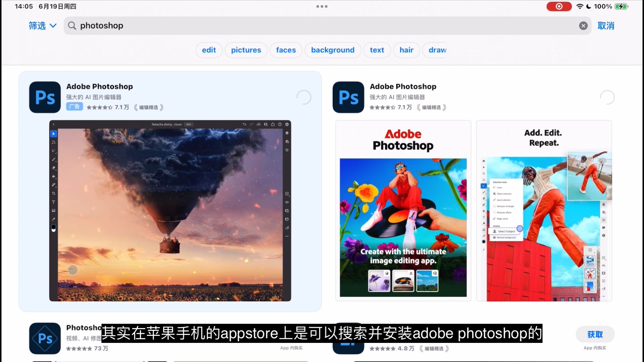Tap 取消 to cancel the search
The height and width of the screenshot is (362, 644).
pyautogui.click(x=606, y=26)
